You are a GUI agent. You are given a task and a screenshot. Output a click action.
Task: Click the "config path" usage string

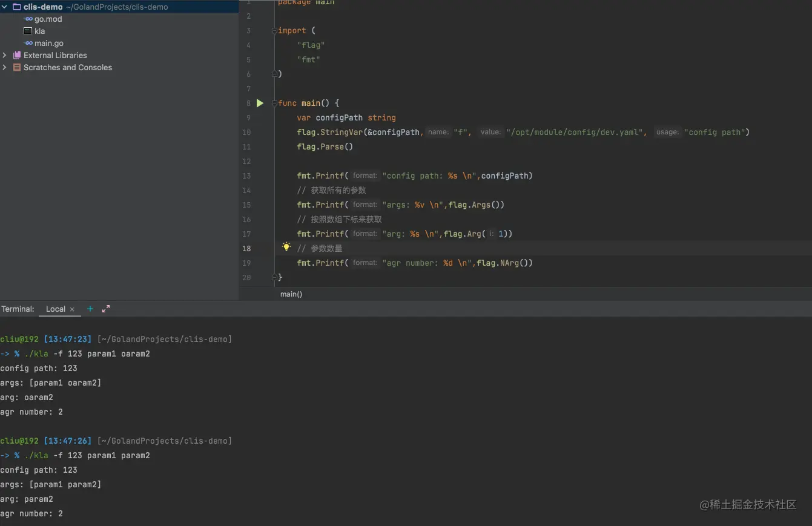tap(715, 132)
